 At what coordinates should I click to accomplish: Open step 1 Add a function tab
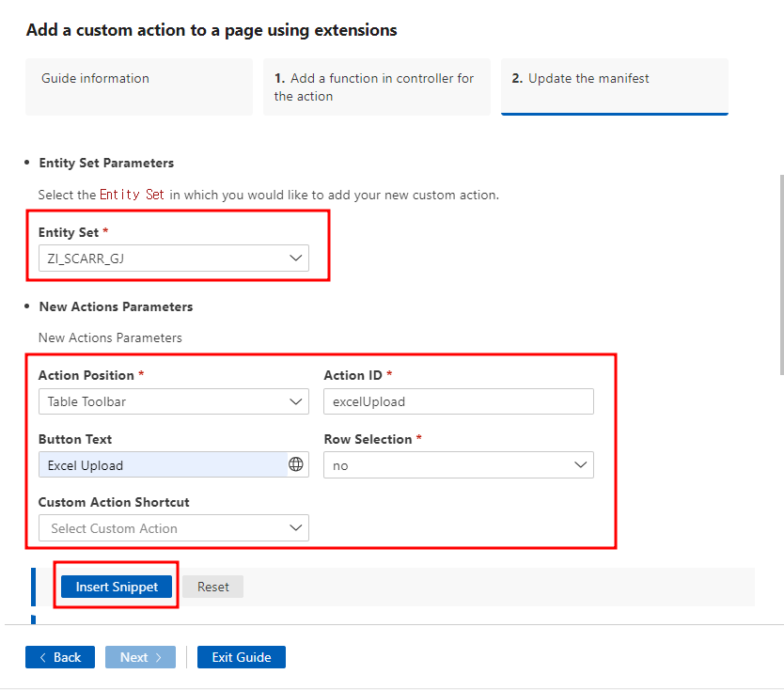pyautogui.click(x=376, y=86)
